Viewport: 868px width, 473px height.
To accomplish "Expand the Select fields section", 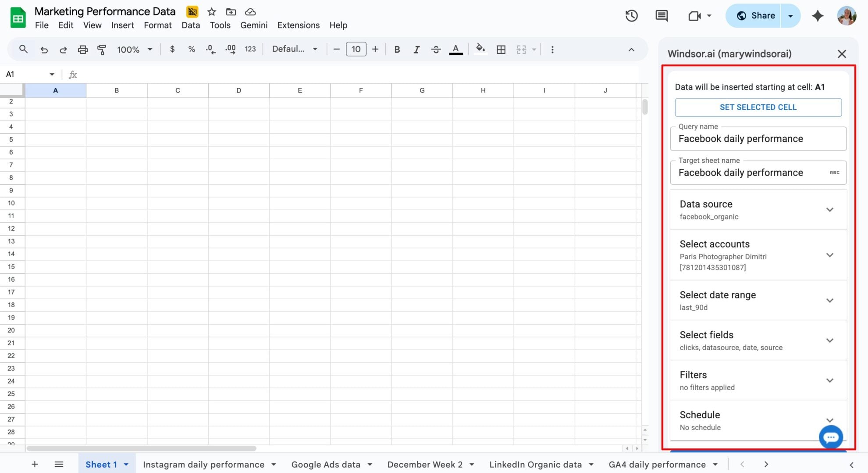I will pyautogui.click(x=758, y=340).
